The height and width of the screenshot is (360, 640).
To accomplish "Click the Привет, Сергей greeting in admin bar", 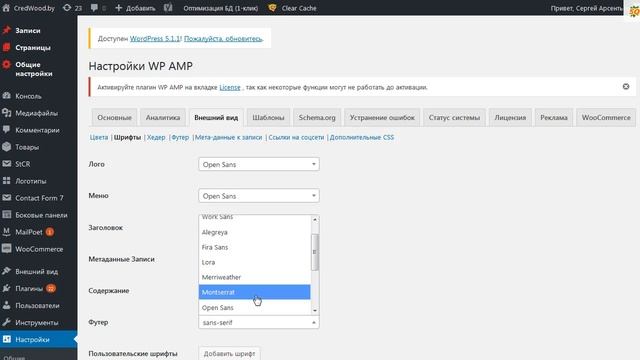I will 587,8.
